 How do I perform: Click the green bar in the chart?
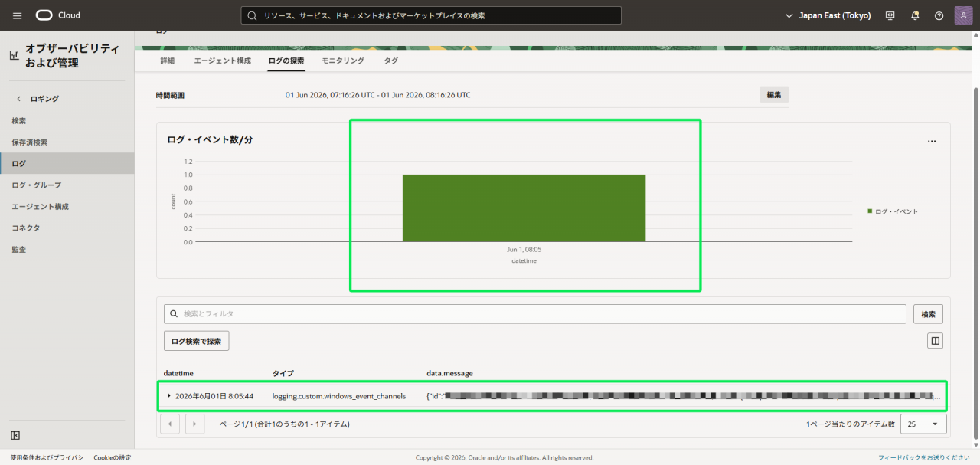(x=524, y=208)
